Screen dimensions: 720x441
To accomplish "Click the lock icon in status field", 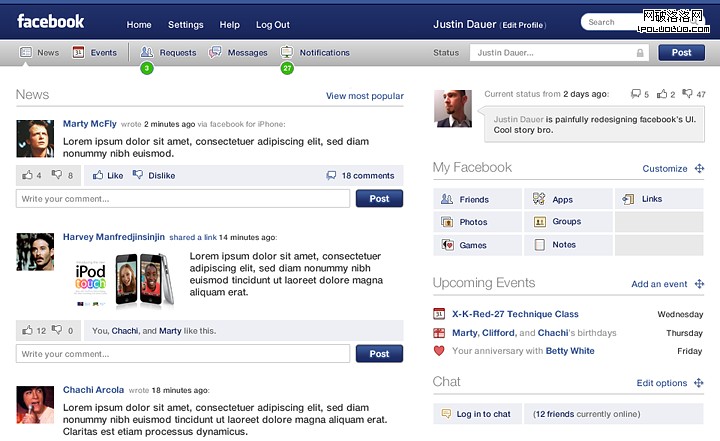I will coord(640,53).
